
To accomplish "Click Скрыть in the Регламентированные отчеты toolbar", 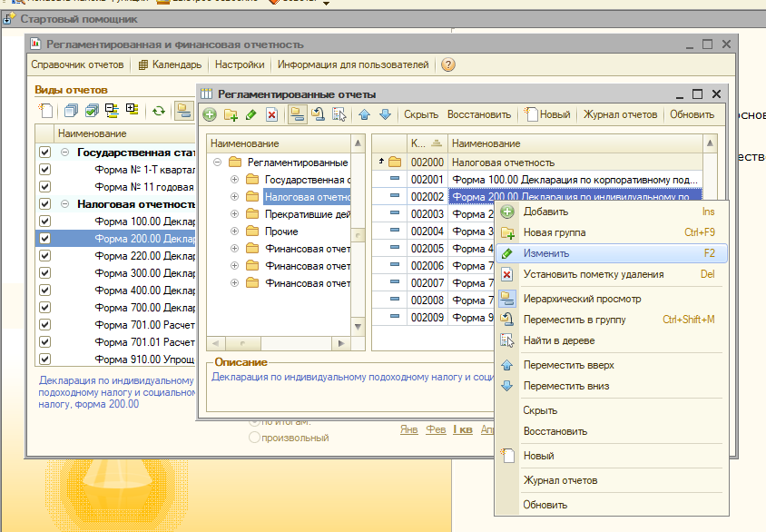I will (x=420, y=114).
